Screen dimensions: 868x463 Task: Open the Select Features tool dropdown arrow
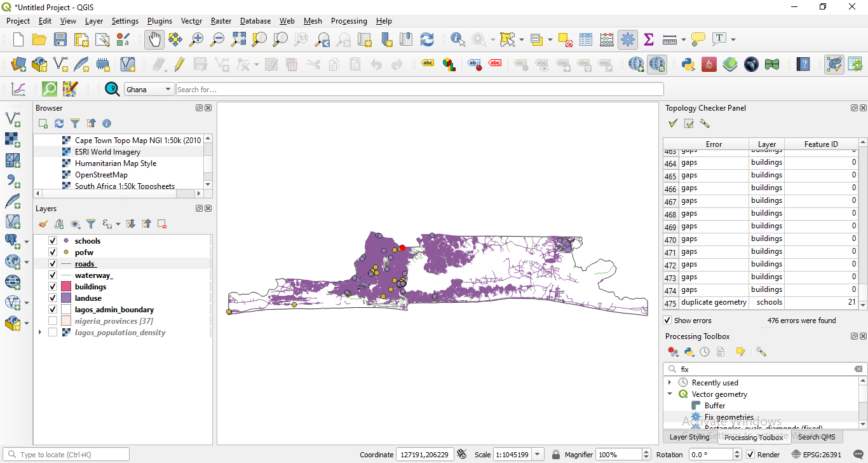coord(522,39)
